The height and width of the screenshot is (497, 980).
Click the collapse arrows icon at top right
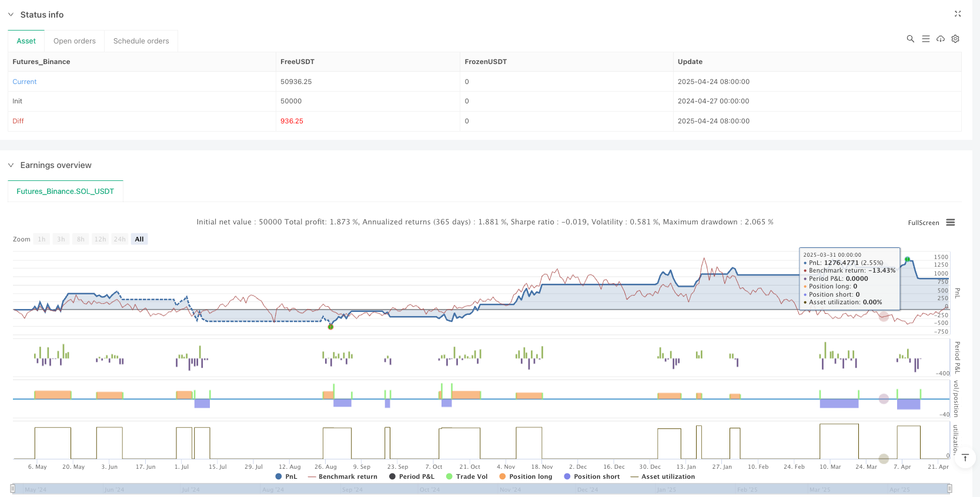coord(957,14)
